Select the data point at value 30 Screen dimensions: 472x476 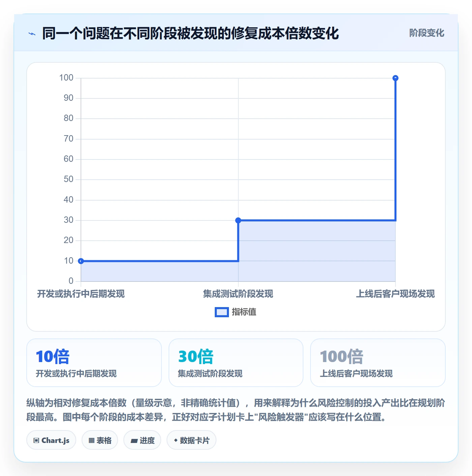click(x=238, y=220)
